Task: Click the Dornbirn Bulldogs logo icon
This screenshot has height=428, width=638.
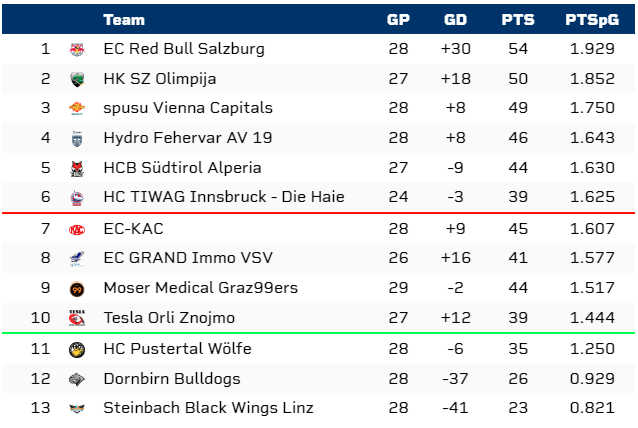Action: 77,379
